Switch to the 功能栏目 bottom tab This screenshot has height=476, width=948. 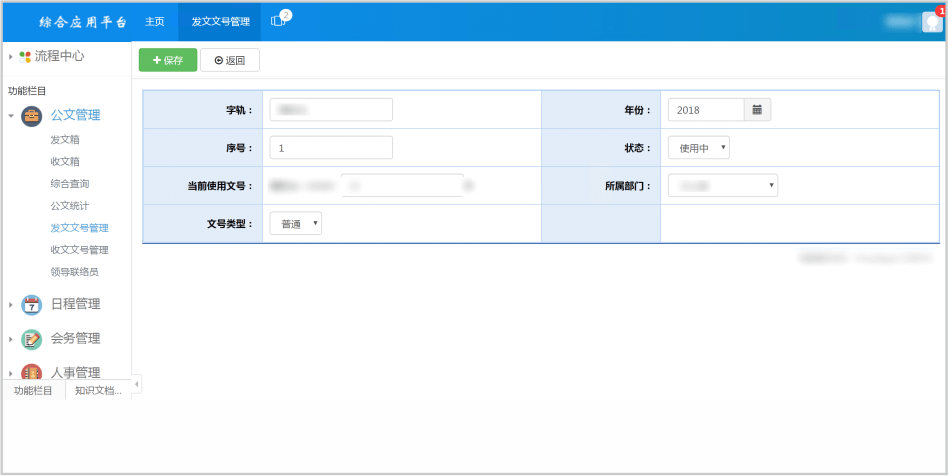tap(33, 391)
